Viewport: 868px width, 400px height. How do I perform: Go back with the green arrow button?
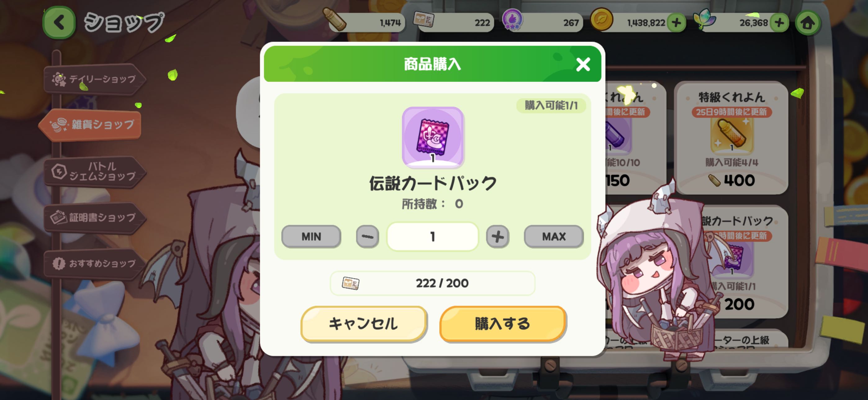pos(59,23)
